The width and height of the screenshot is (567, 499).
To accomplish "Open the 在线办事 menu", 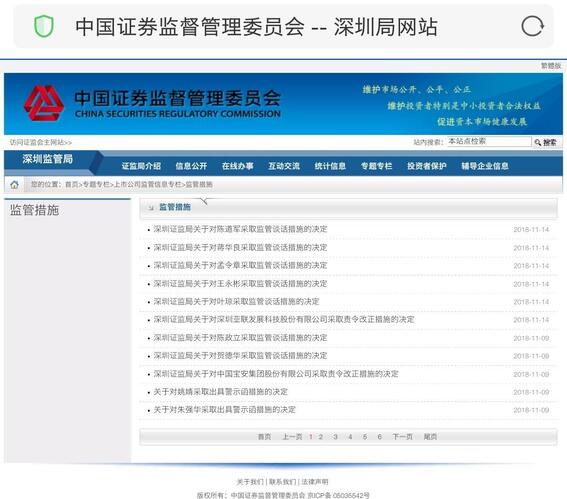I will coord(238,166).
